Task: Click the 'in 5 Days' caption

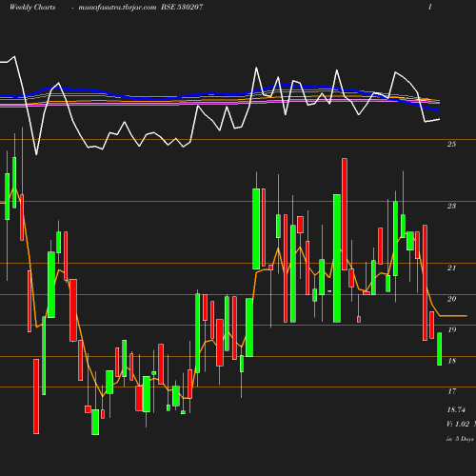Action: pos(460,439)
